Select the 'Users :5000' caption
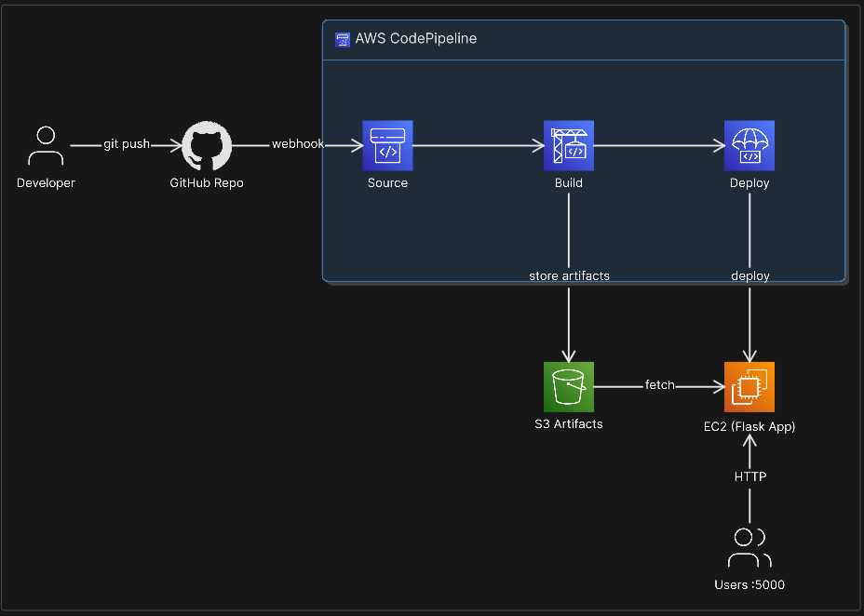This screenshot has width=864, height=616. coord(749,584)
